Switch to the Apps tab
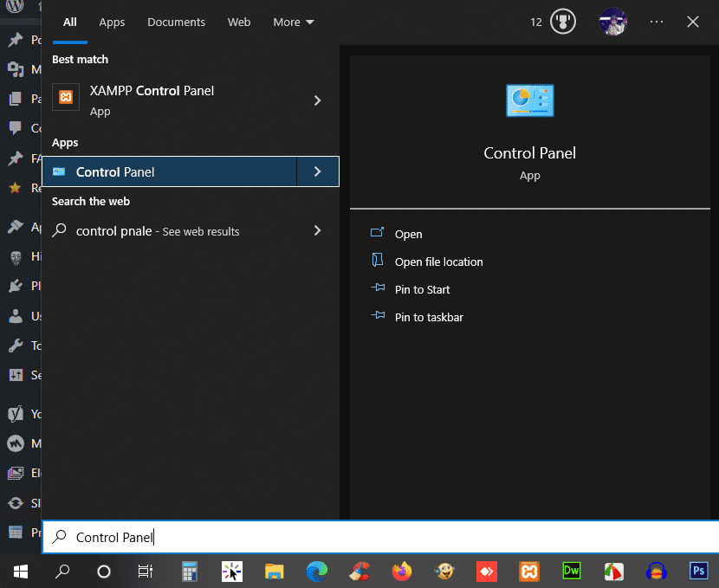 [x=112, y=22]
